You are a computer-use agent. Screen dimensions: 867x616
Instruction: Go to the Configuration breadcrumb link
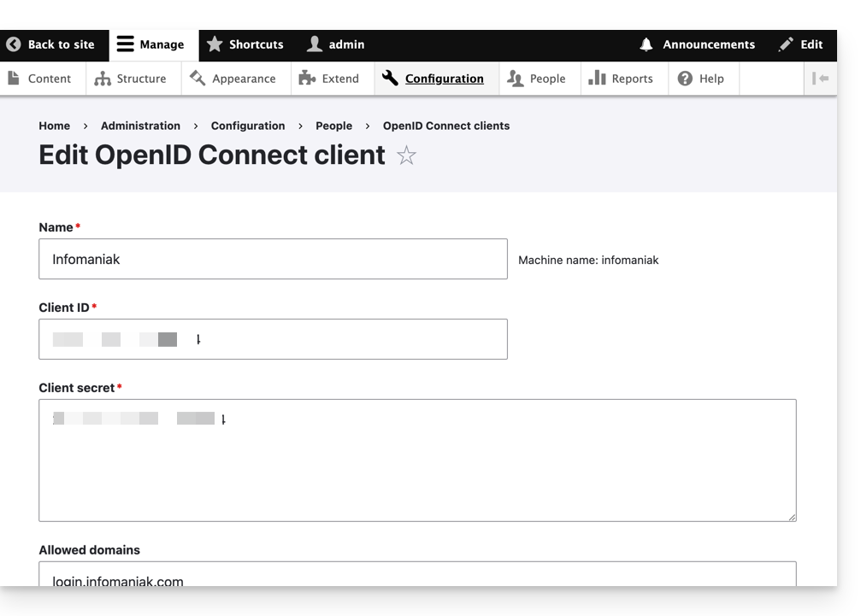coord(248,126)
